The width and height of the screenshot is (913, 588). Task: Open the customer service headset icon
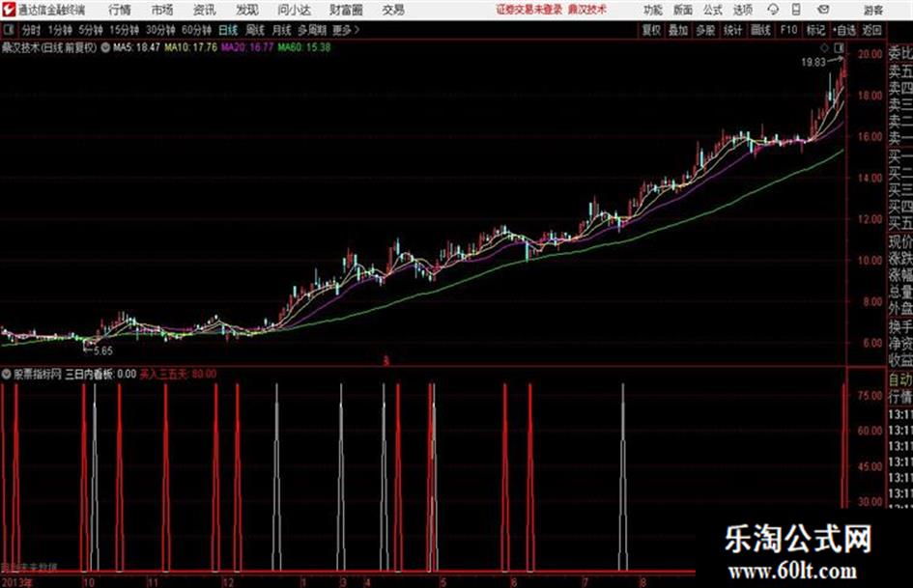[773, 10]
